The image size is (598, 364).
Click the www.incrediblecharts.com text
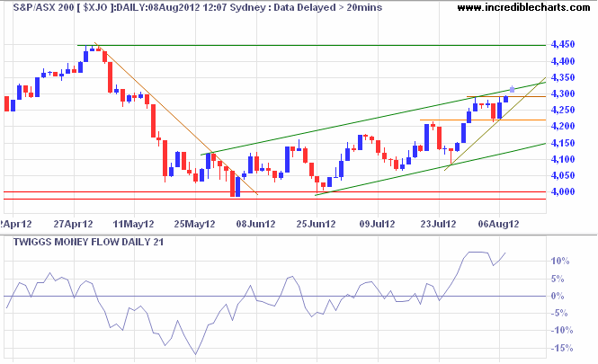[523, 7]
